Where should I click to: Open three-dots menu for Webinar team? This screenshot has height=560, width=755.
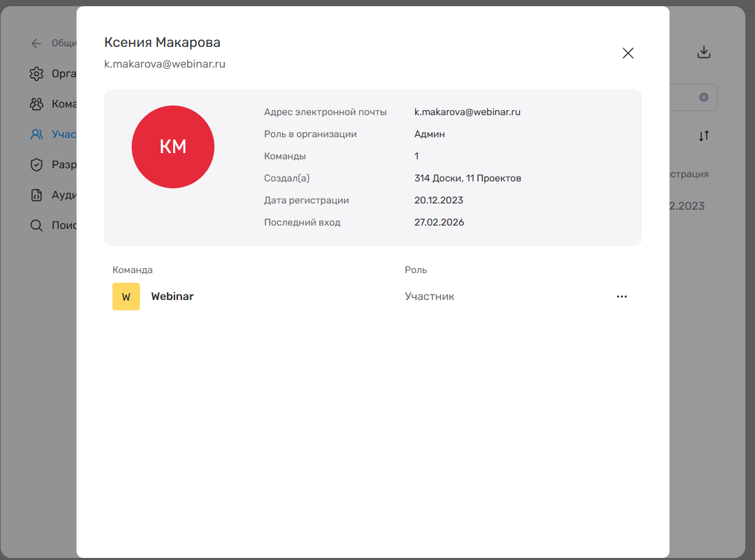click(x=621, y=297)
